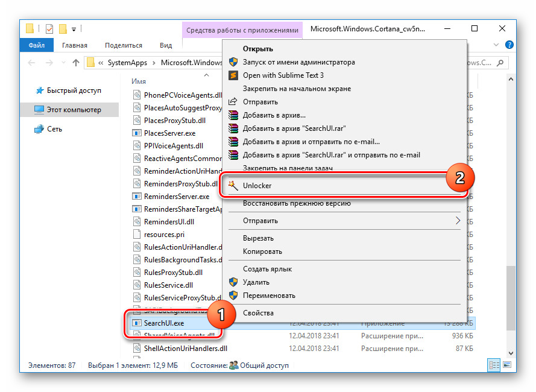Click the help question mark icon
536x392 pixels.
pyautogui.click(x=509, y=45)
